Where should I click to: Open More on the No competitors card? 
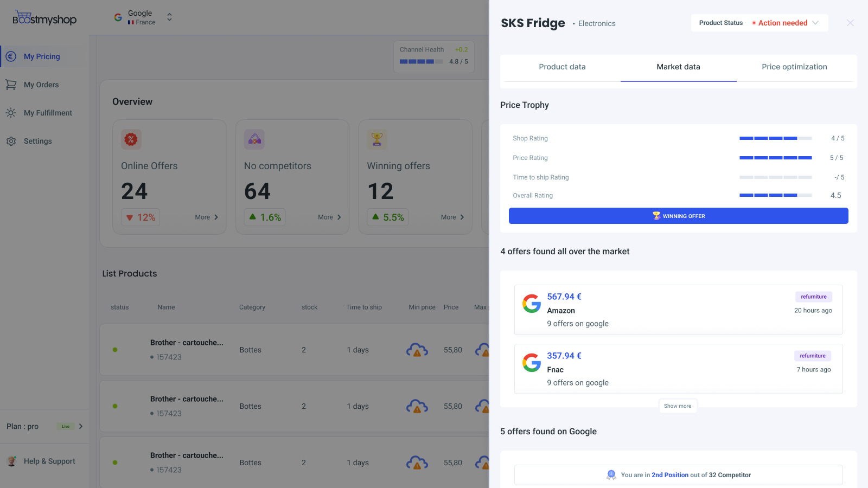[330, 217]
